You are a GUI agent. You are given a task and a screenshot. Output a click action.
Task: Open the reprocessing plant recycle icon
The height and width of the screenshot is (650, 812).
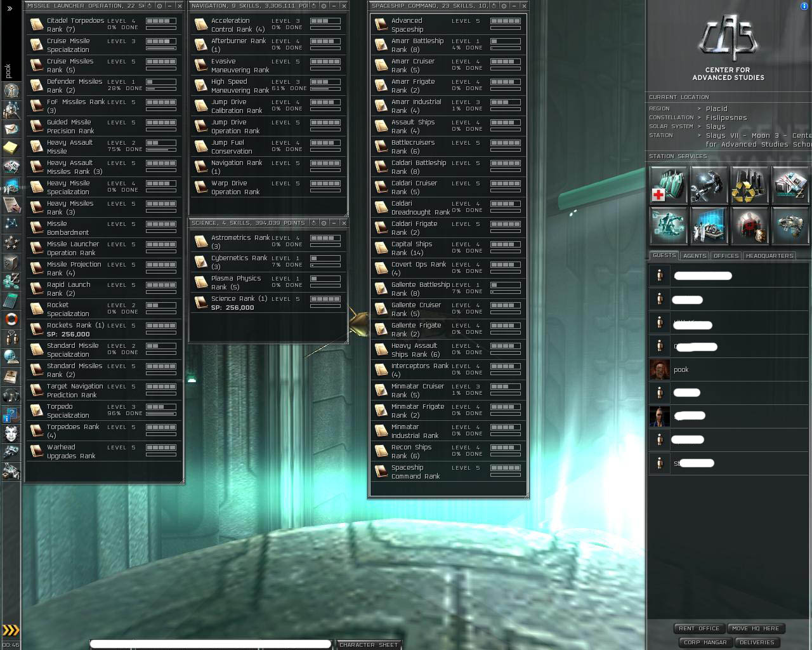tap(750, 184)
